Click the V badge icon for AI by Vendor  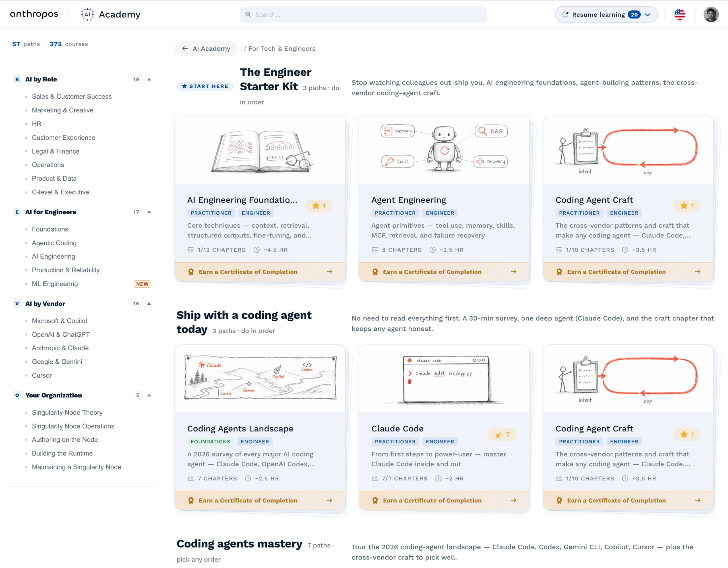[17, 304]
